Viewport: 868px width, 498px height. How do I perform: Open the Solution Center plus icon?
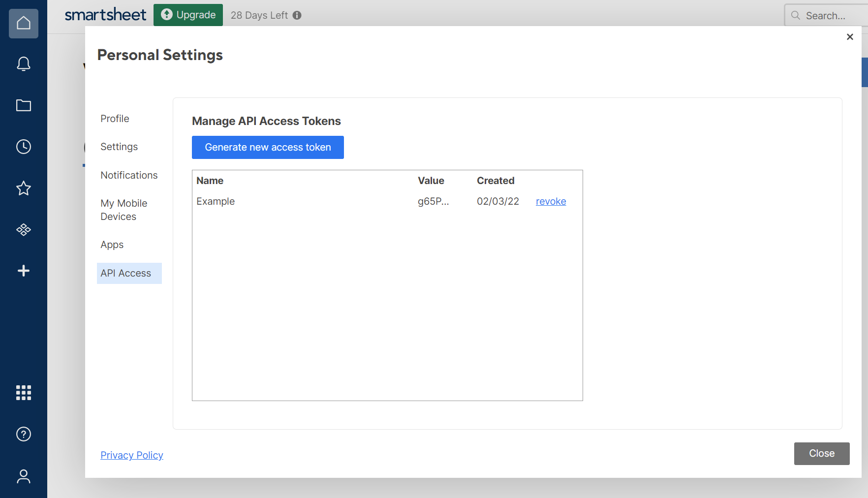[23, 270]
